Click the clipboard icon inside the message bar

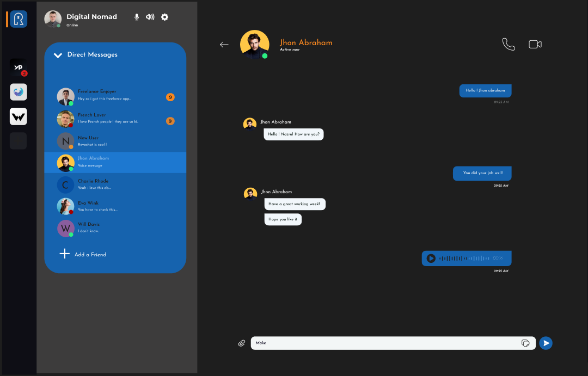coord(525,343)
